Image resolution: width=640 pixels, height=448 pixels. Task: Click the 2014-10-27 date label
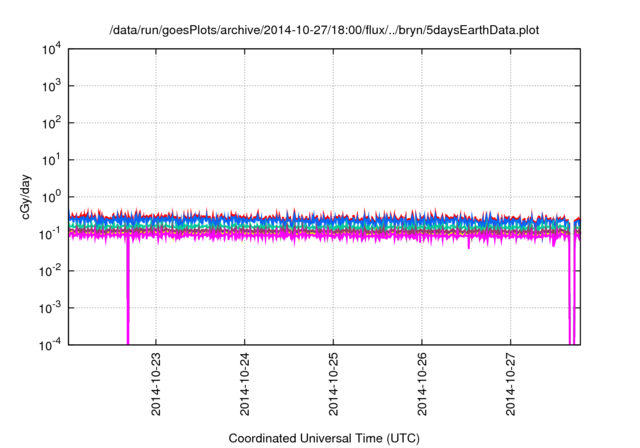pos(511,384)
